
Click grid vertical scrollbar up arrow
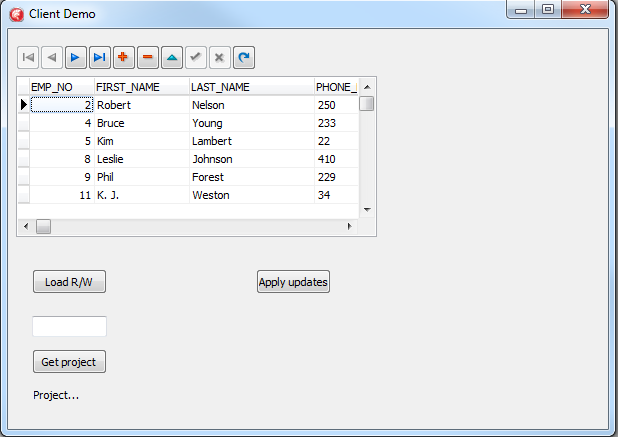pos(367,87)
